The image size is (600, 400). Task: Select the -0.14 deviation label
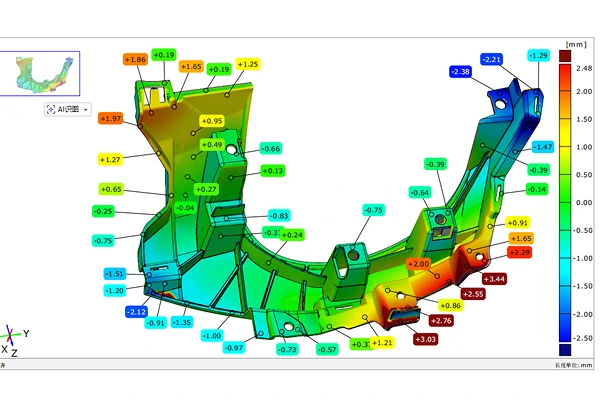click(x=537, y=189)
